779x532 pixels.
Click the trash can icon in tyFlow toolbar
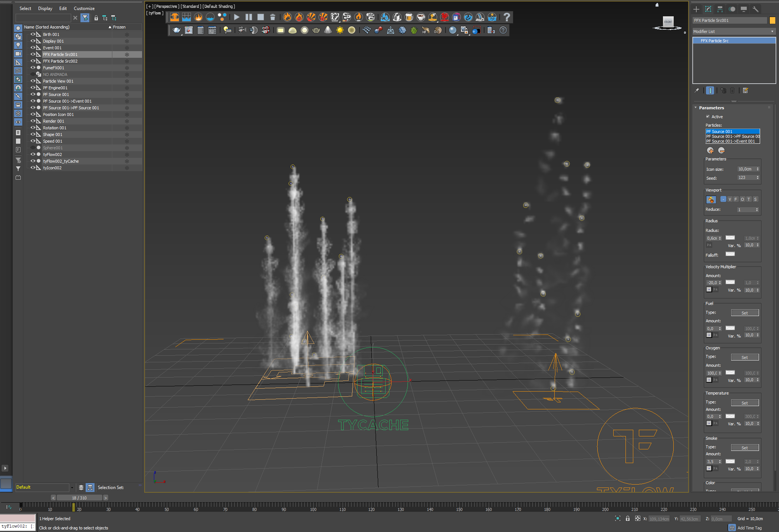tap(273, 17)
